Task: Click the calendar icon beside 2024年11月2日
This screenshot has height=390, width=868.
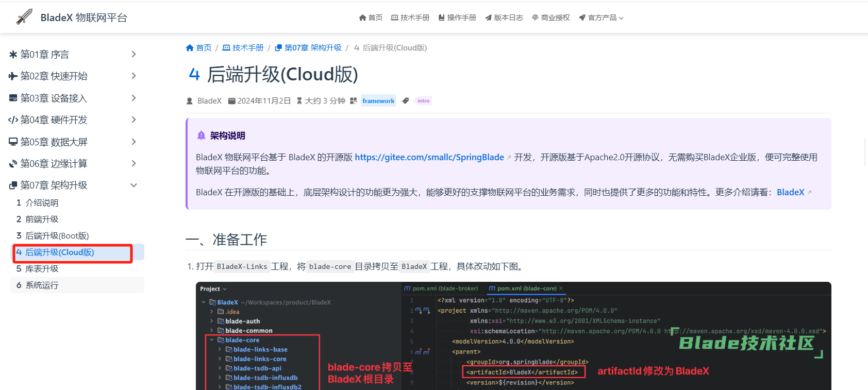Action: click(232, 101)
